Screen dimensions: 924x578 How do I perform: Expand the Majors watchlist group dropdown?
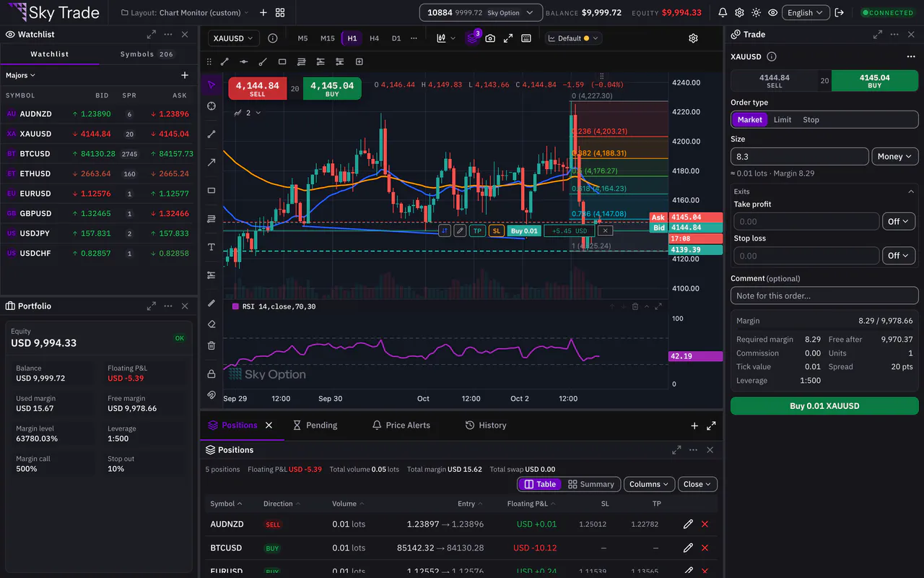(20, 75)
